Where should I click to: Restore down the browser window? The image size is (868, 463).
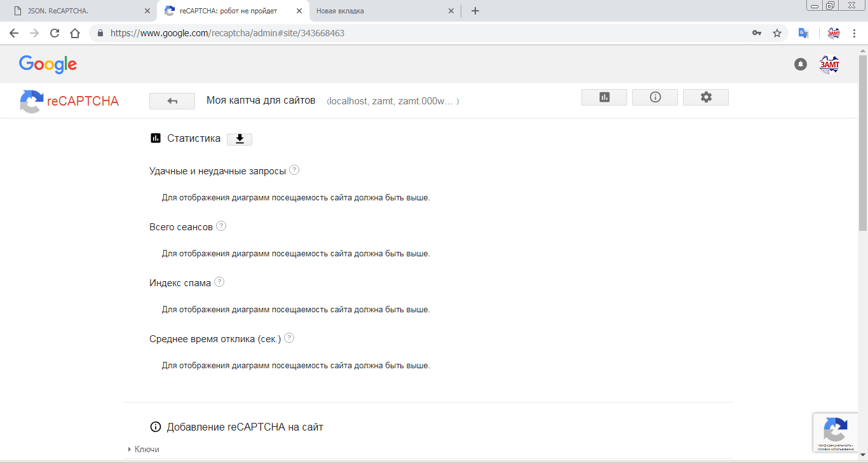pyautogui.click(x=831, y=5)
